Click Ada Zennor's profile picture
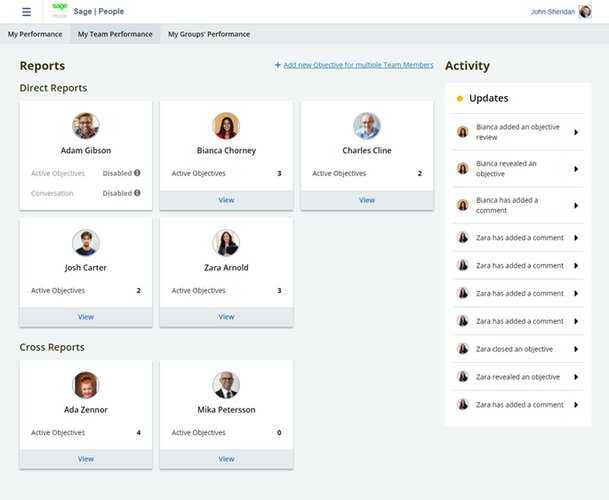Viewport: 609px width, 500px height. (86, 385)
